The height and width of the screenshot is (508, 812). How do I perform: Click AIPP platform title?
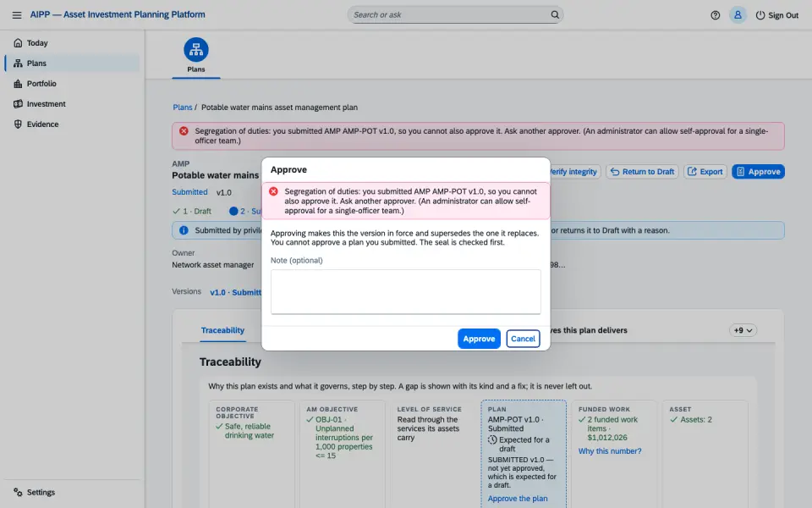[118, 14]
